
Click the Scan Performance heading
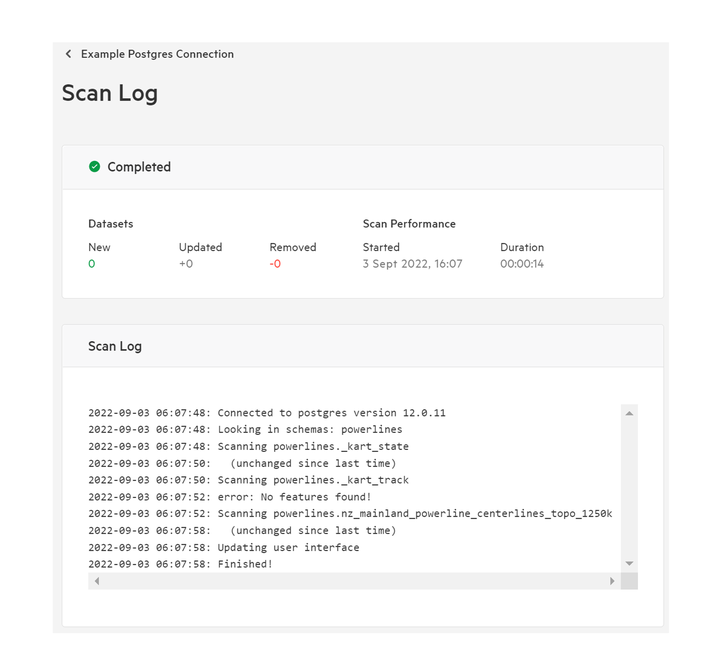click(x=409, y=224)
